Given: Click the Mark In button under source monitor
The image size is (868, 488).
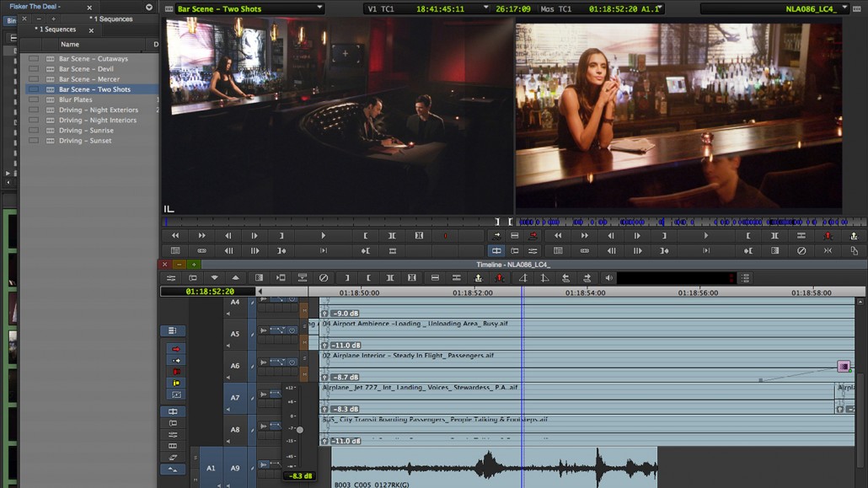Looking at the screenshot, I should pyautogui.click(x=365, y=236).
